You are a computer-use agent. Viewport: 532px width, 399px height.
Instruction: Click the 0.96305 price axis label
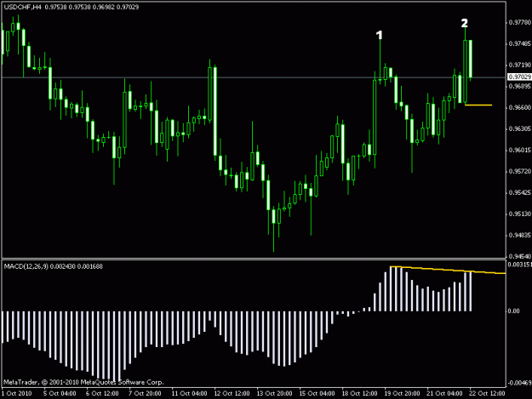tap(520, 128)
